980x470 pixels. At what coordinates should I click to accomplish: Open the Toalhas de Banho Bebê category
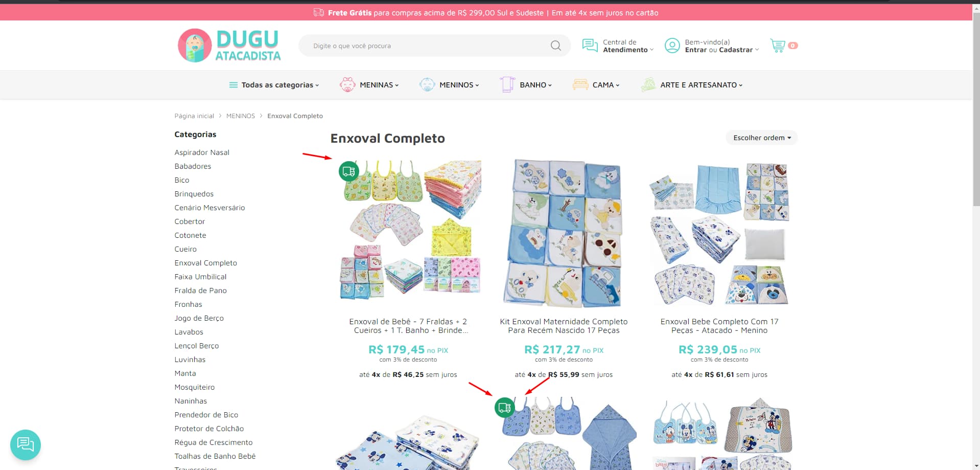[x=215, y=456]
